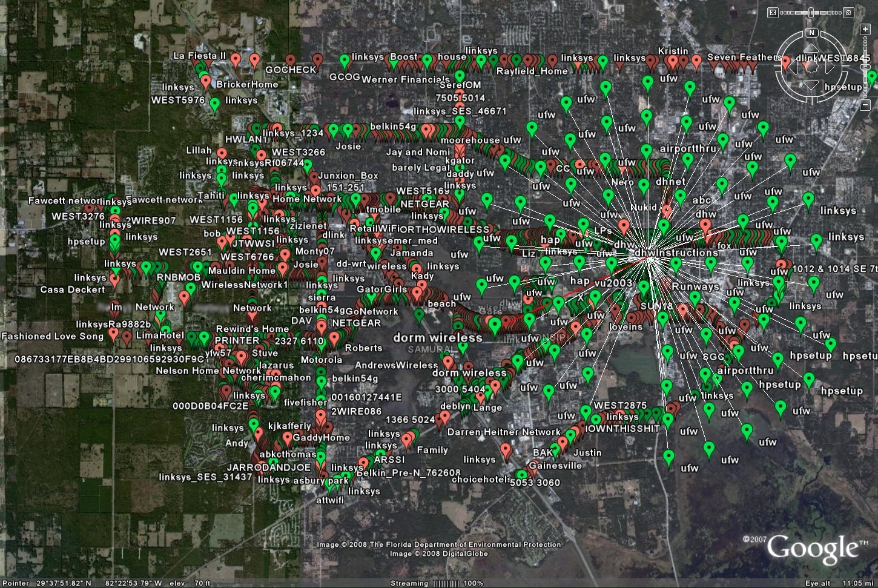878x588 pixels.
Task: Click the horizontal tilt slider handle
Action: coord(811,12)
